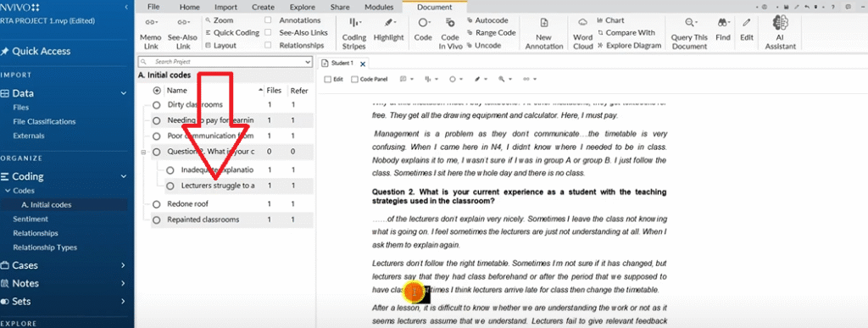Generate a Word Cloud
Image resolution: width=868 pixels, height=328 pixels.
pyautogui.click(x=582, y=34)
